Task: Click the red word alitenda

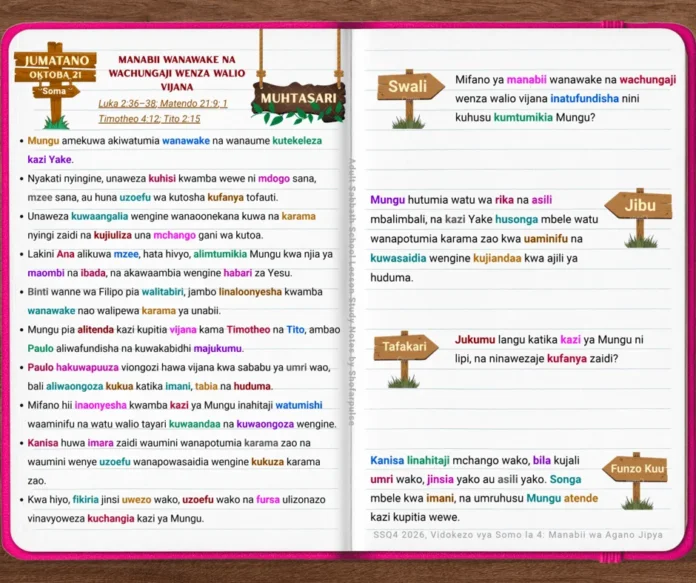Action: click(x=95, y=329)
